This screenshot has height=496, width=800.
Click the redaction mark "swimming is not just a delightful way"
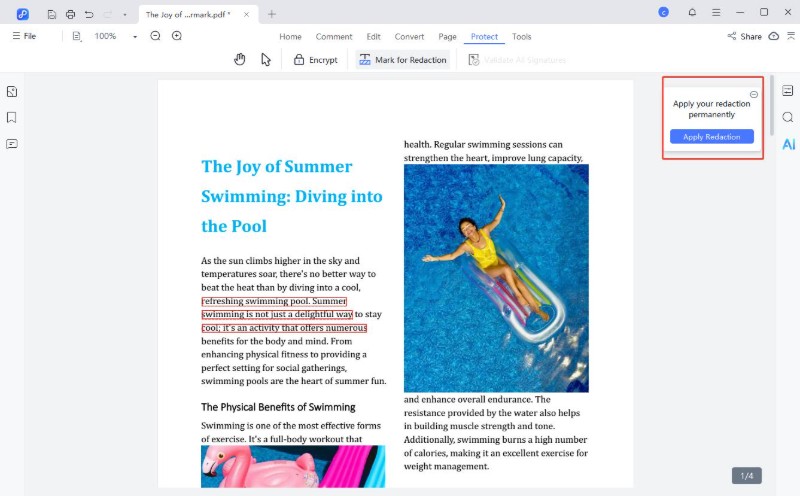coord(277,314)
